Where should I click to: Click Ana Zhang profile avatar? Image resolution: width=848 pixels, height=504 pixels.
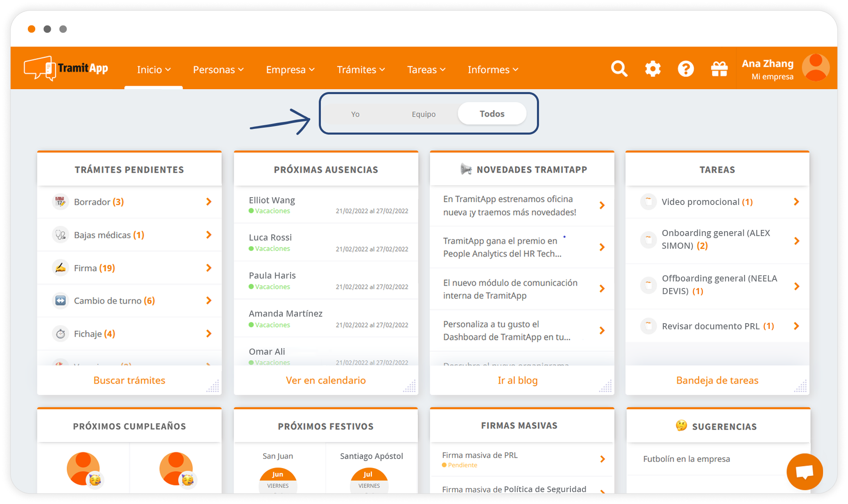[815, 68]
